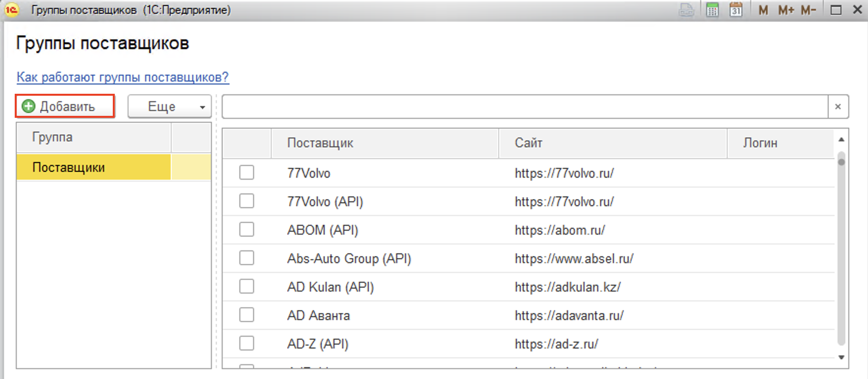Select the AD Аванта supplier name
This screenshot has height=379, width=868.
(319, 316)
